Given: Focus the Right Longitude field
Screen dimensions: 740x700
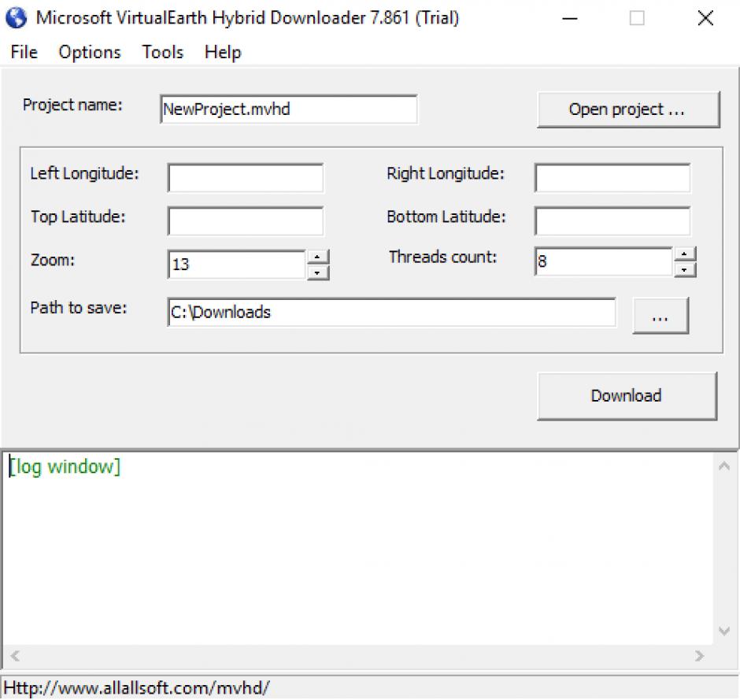Looking at the screenshot, I should pos(612,178).
